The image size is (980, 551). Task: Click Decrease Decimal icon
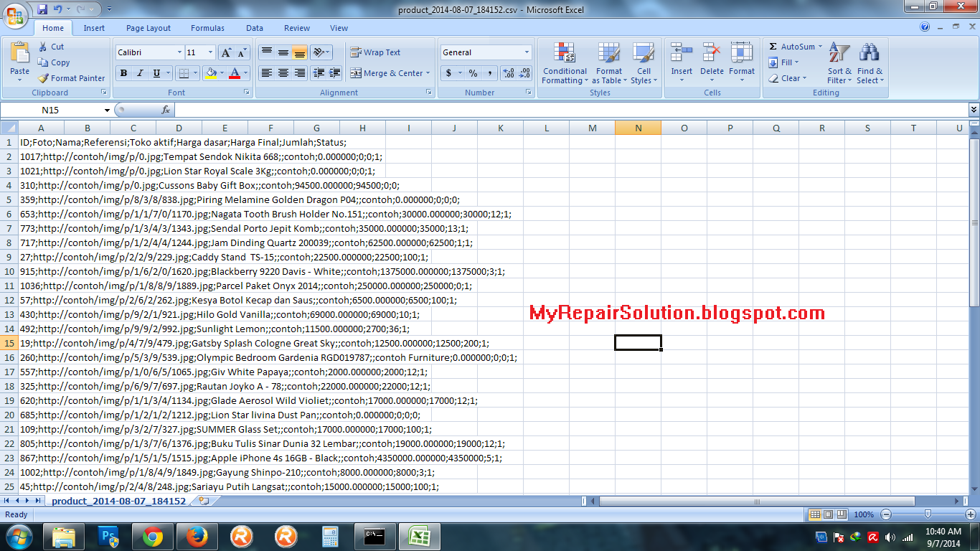[x=524, y=73]
